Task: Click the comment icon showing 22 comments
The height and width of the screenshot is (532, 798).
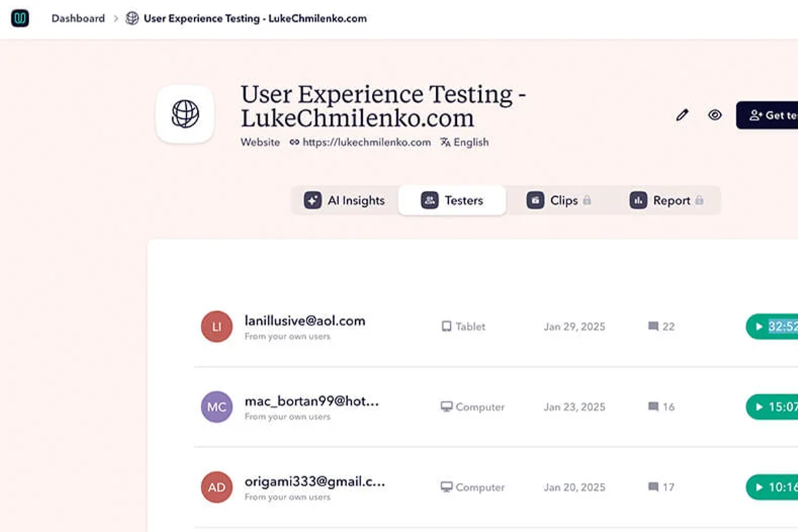Action: (x=653, y=327)
